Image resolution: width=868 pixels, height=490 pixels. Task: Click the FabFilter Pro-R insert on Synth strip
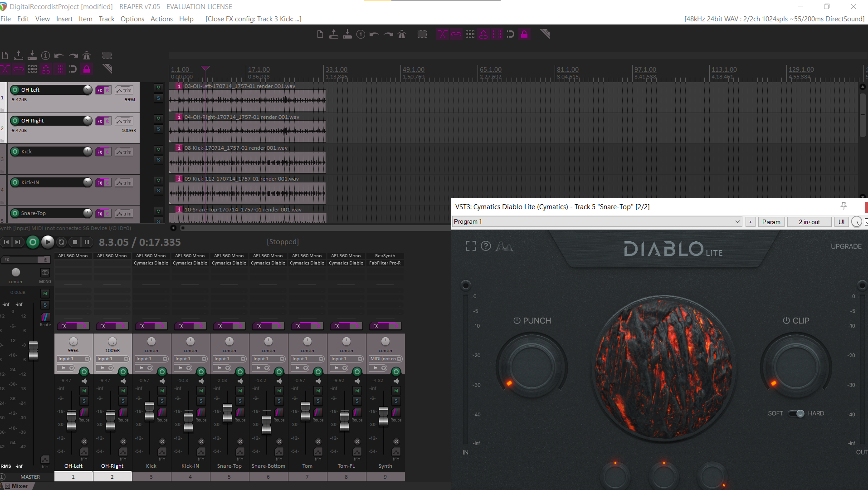coord(385,263)
